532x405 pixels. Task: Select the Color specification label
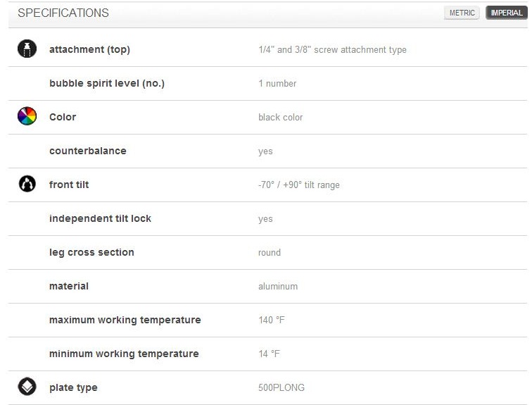point(63,117)
